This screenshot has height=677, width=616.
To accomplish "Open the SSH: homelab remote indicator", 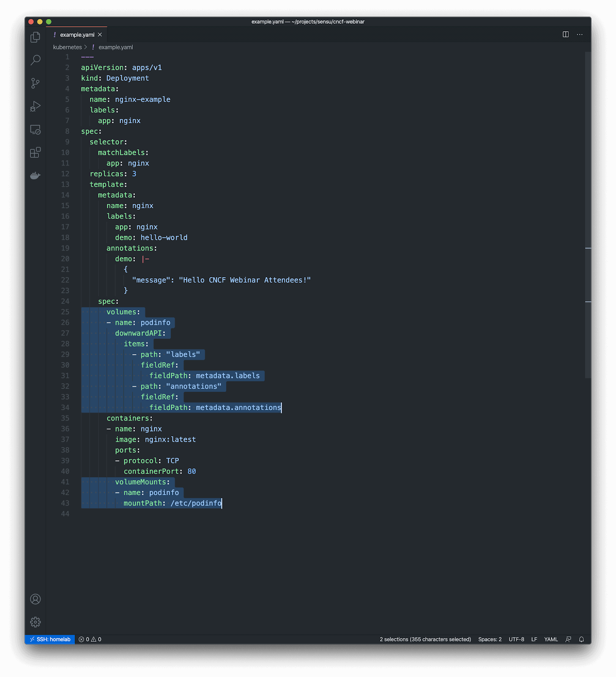I will click(50, 639).
